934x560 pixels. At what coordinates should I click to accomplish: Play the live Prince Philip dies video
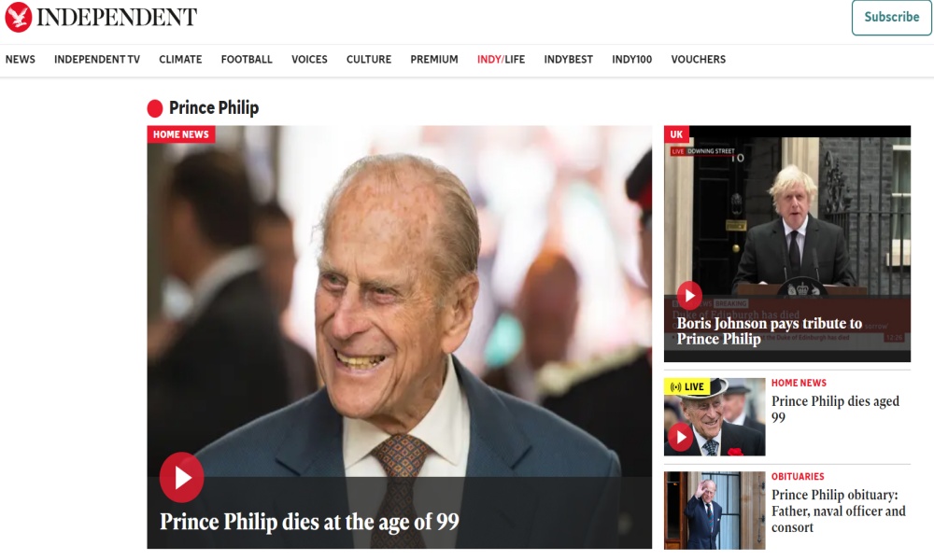click(680, 438)
